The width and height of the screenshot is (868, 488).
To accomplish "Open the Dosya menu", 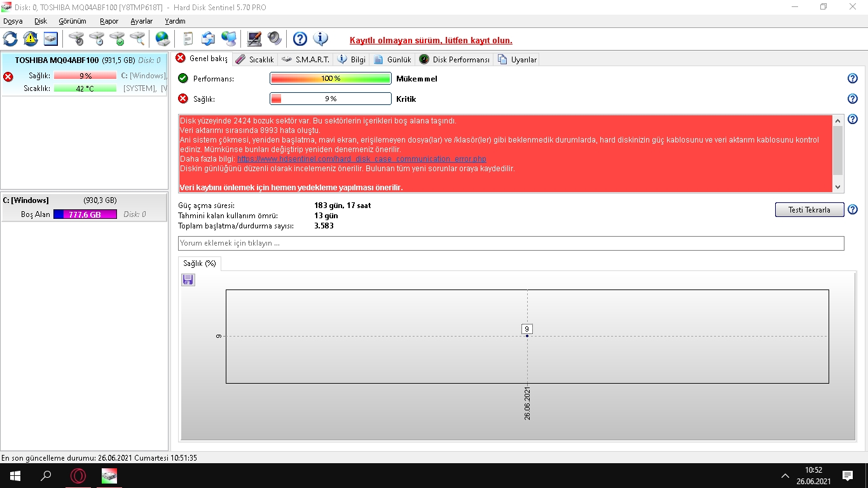I will pos(13,21).
